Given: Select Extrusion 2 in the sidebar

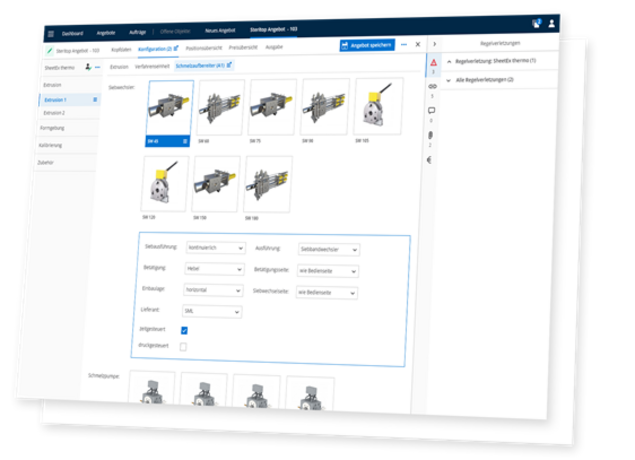Looking at the screenshot, I should coord(54,113).
